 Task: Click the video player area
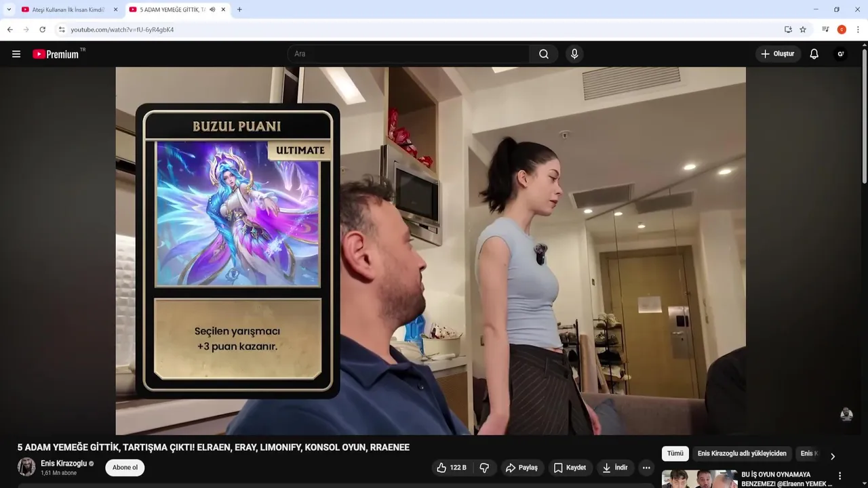[x=431, y=251]
